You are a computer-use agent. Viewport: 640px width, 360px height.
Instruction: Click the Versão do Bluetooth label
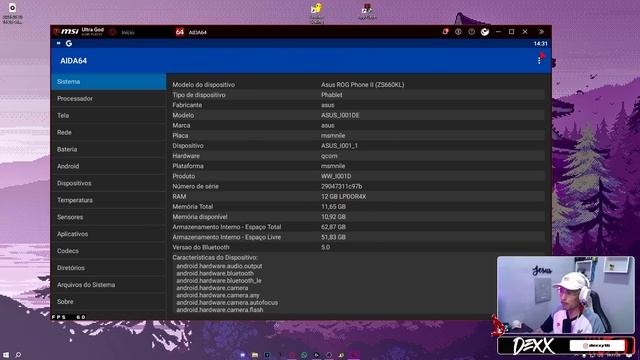pos(200,247)
